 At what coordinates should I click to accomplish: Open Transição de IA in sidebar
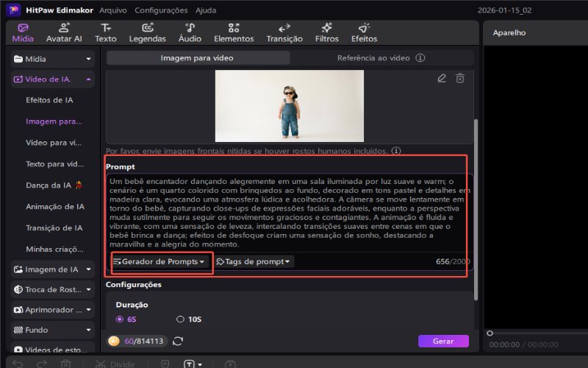(x=54, y=228)
